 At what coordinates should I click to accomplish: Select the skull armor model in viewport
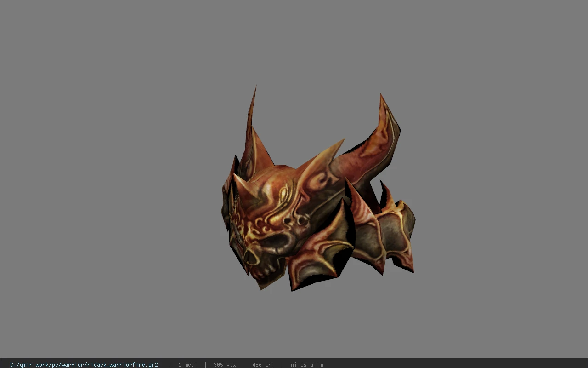coord(318,188)
